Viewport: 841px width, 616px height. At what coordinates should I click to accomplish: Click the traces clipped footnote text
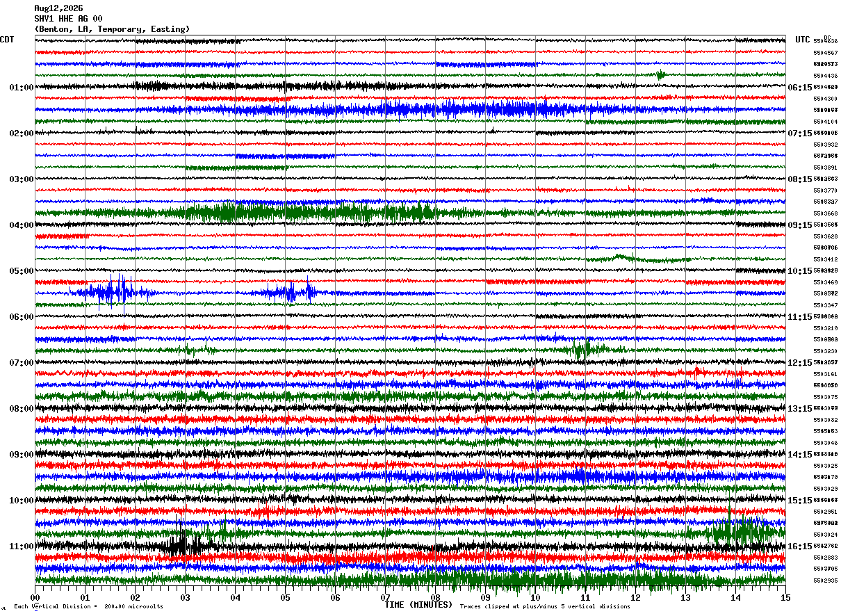coord(545,606)
